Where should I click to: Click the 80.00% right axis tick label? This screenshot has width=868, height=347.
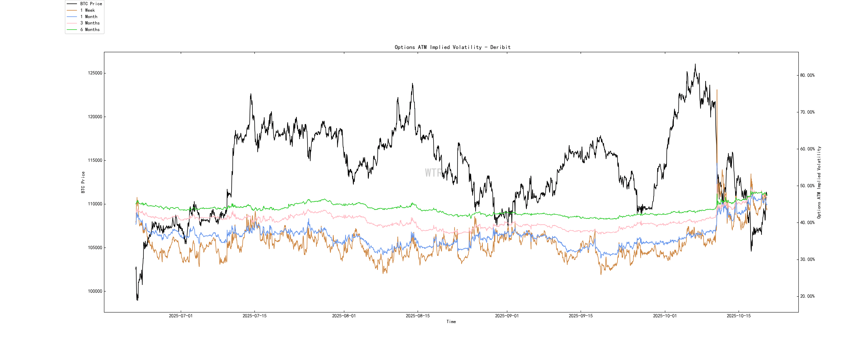point(807,75)
